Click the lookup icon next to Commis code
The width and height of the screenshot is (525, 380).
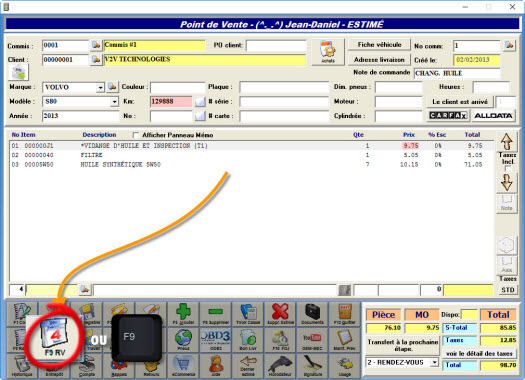click(x=96, y=45)
